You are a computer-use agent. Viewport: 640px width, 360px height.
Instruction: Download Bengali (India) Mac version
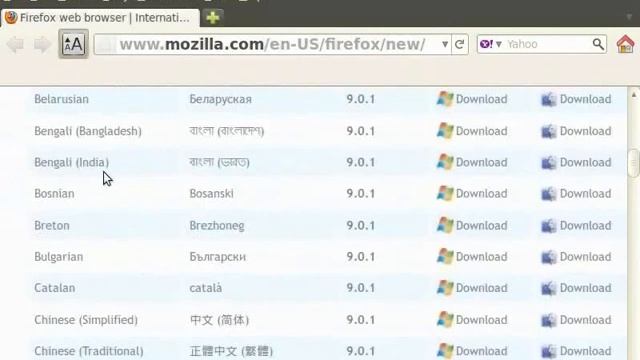tap(576, 162)
